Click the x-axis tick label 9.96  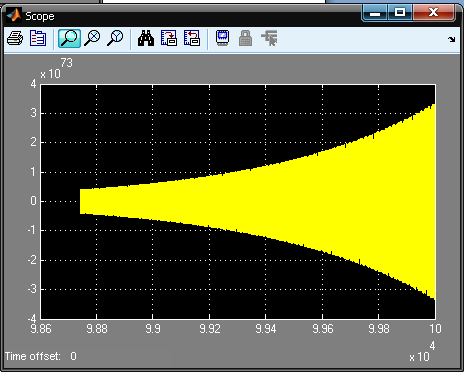coord(322,329)
